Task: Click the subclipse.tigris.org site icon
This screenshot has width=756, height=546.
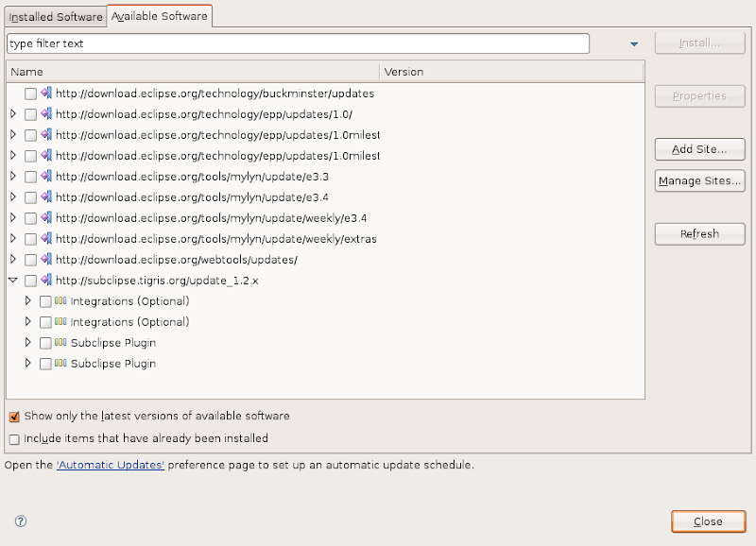Action: coord(46,281)
